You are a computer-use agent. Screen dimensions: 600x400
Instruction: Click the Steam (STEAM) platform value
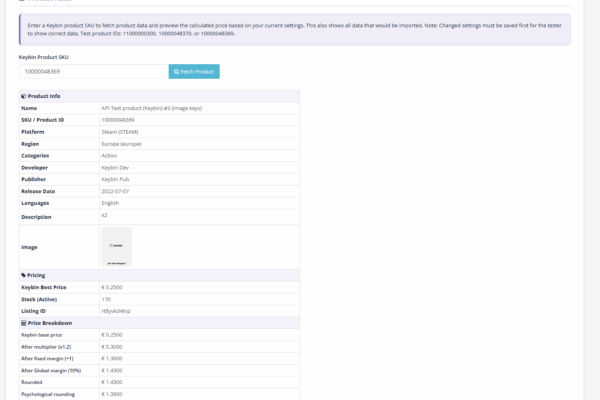[121, 132]
